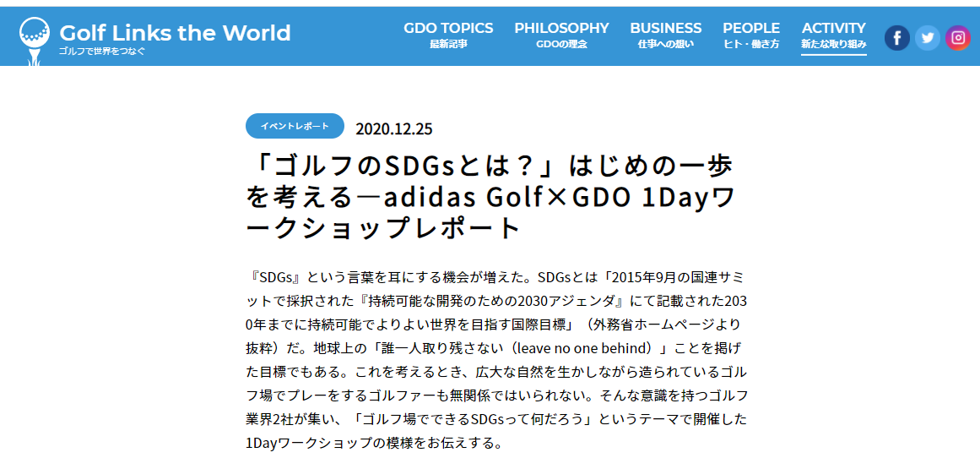Click the 仕事への想い label under BUSINESS
980x458 pixels.
665,44
